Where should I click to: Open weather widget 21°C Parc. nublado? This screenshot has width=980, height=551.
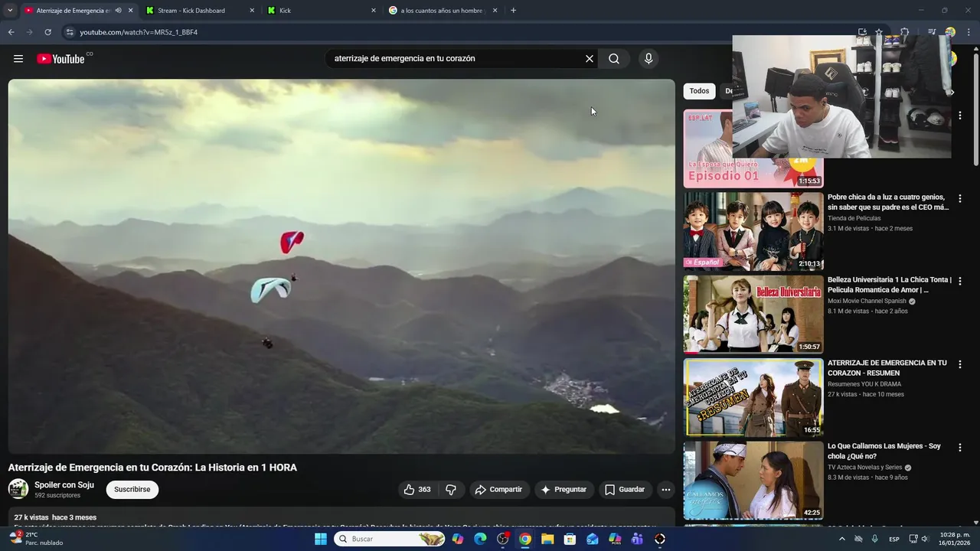(x=36, y=539)
